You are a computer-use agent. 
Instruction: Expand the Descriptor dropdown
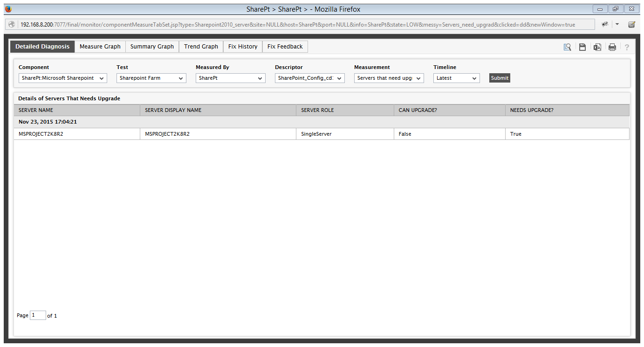point(310,78)
